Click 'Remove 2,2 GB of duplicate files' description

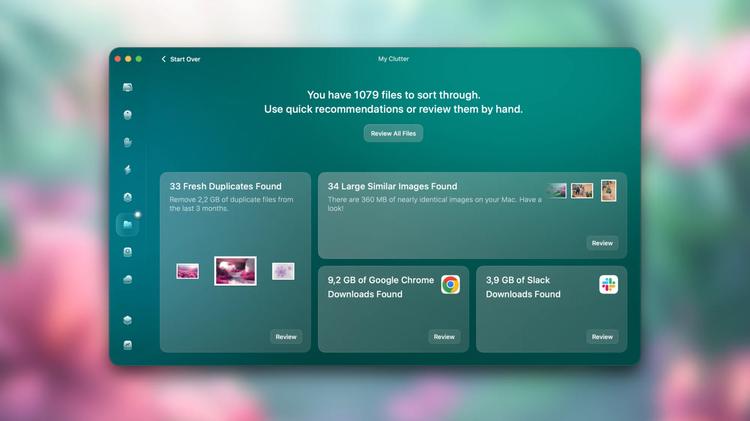[232, 204]
